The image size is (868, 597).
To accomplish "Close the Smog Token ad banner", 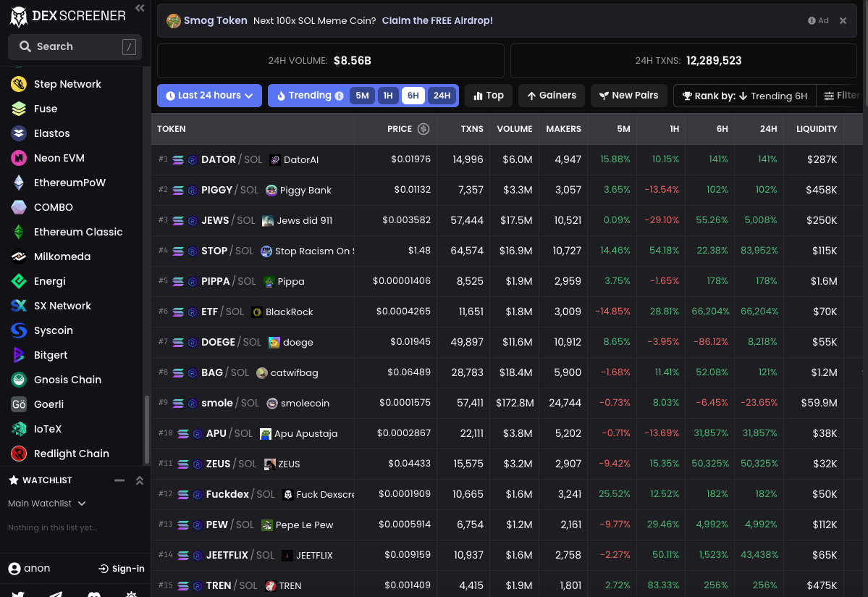I will (843, 20).
